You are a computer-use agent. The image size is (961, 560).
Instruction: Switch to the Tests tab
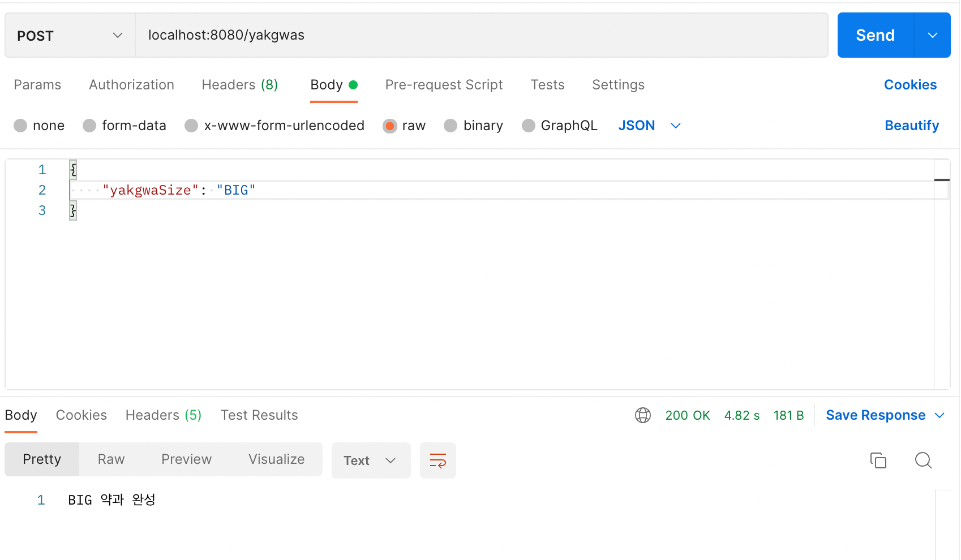click(x=547, y=85)
